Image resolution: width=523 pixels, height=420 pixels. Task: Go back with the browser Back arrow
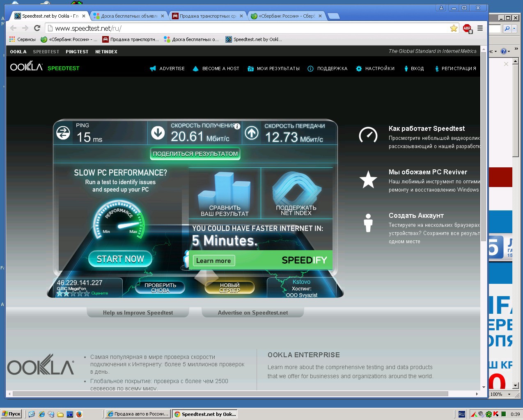(x=13, y=28)
